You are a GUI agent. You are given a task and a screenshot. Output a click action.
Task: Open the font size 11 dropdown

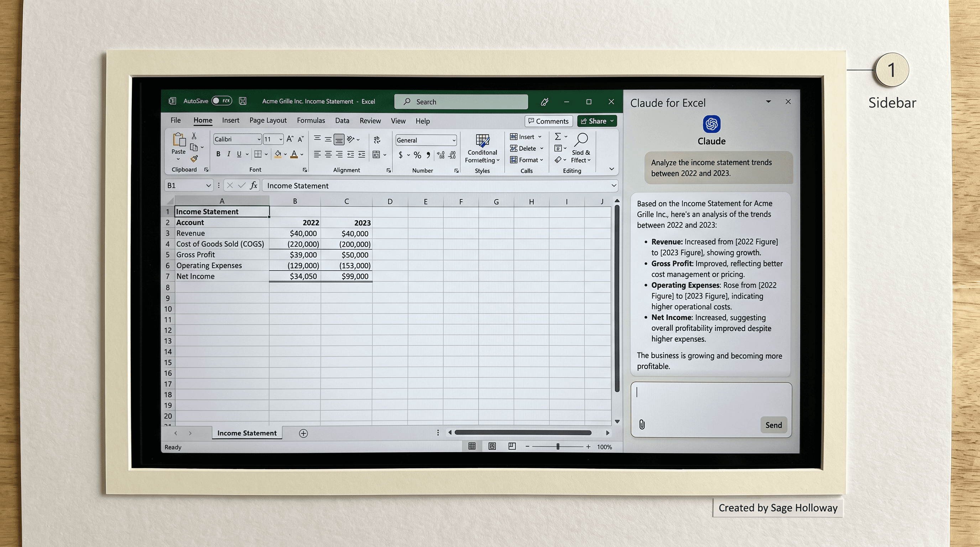281,139
